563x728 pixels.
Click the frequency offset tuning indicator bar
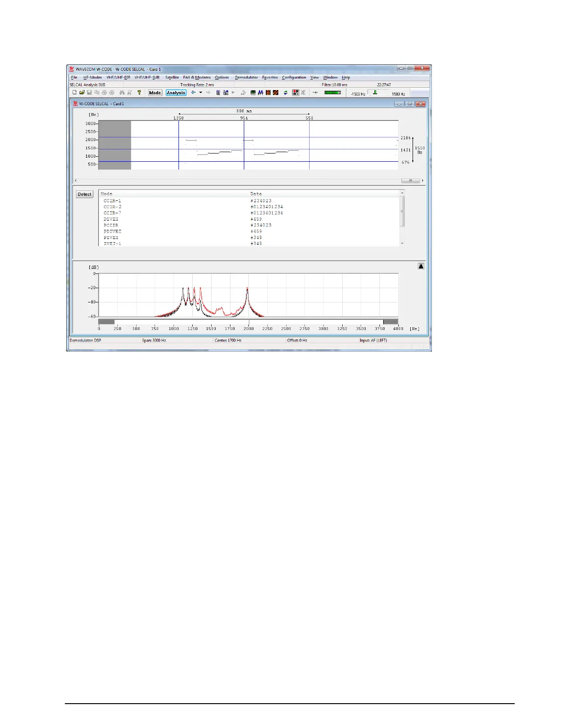point(375,92)
